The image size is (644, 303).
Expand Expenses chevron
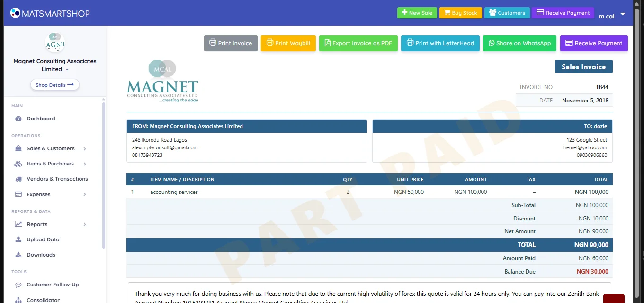tap(85, 194)
